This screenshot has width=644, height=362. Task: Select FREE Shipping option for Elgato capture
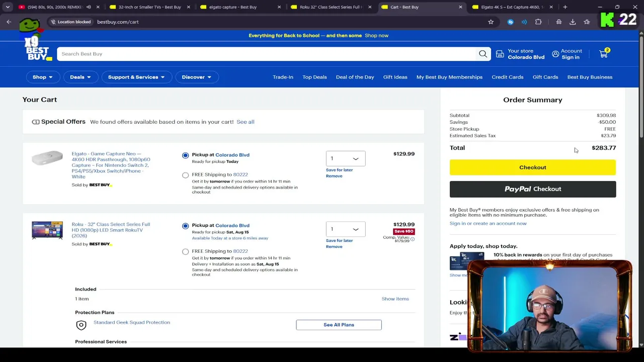click(186, 175)
